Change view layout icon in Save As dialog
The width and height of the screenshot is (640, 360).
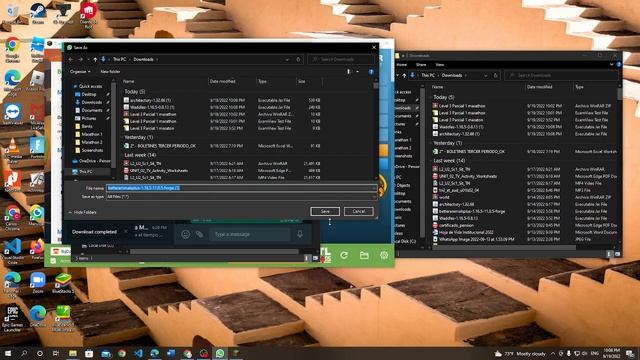pos(349,72)
